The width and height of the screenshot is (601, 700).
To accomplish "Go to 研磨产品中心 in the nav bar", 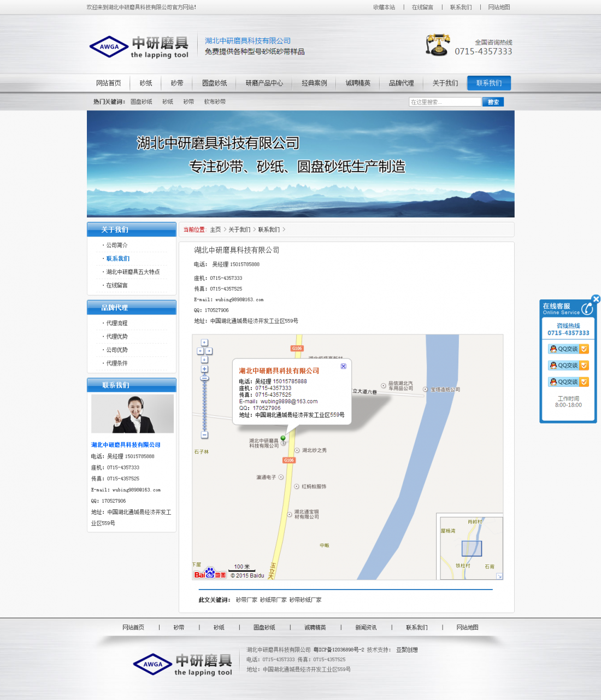I will [x=264, y=83].
